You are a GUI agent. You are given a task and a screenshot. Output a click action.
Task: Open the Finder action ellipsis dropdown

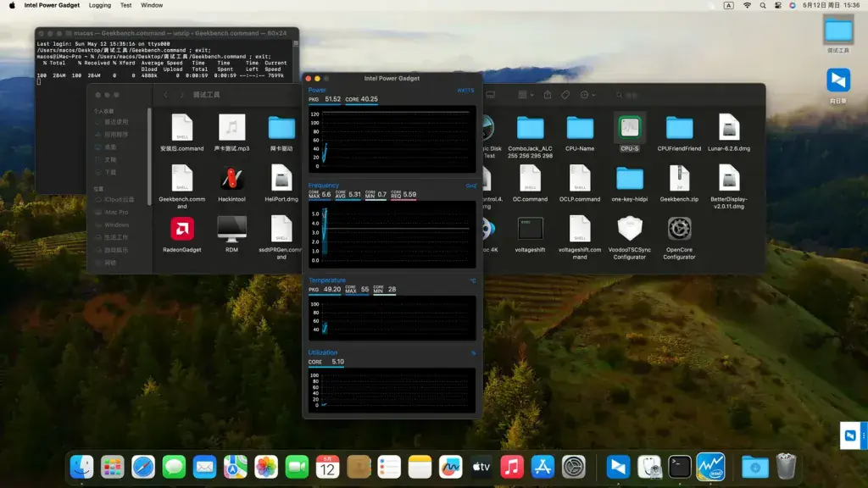point(587,95)
